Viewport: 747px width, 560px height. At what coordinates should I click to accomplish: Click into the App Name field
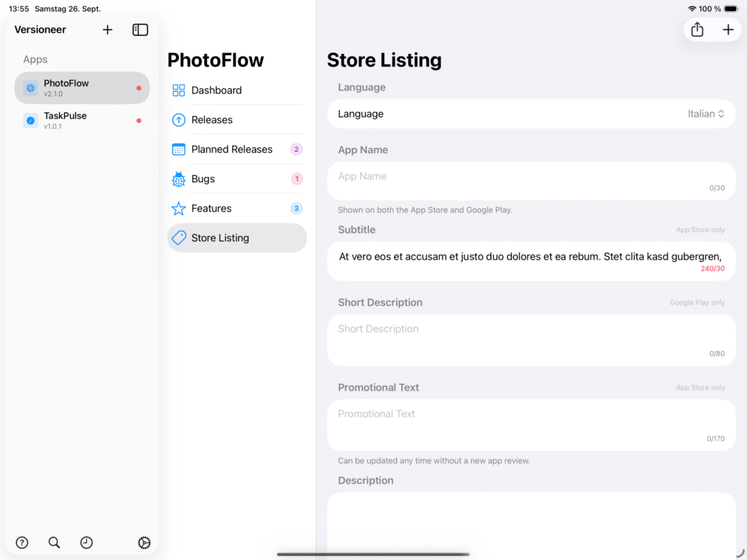(x=531, y=181)
